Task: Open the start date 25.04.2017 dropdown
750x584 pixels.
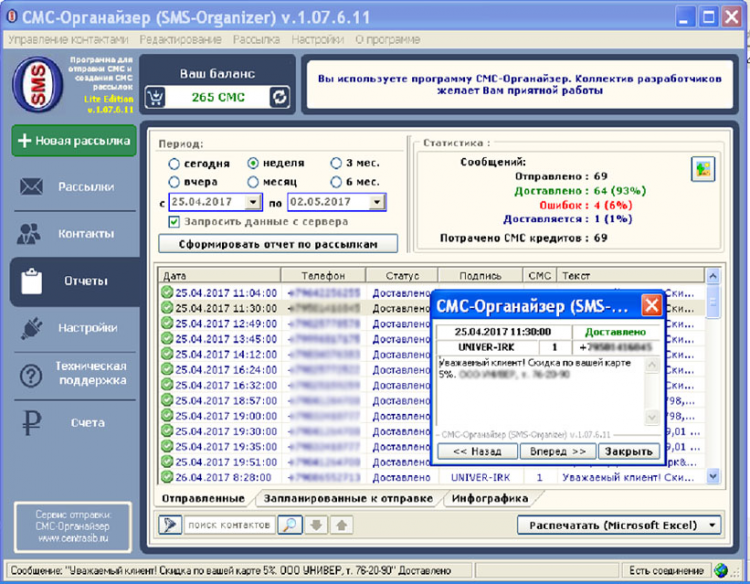Action: pyautogui.click(x=253, y=202)
